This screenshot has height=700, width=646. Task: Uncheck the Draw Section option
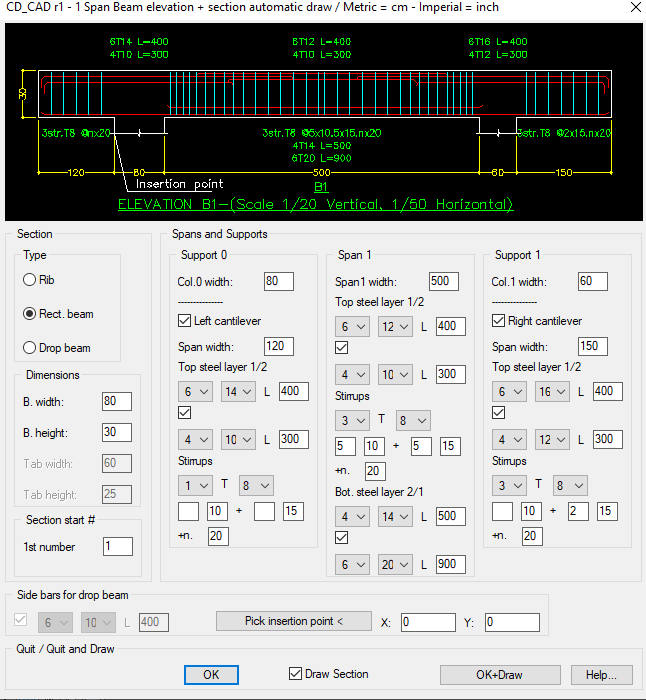pos(295,674)
